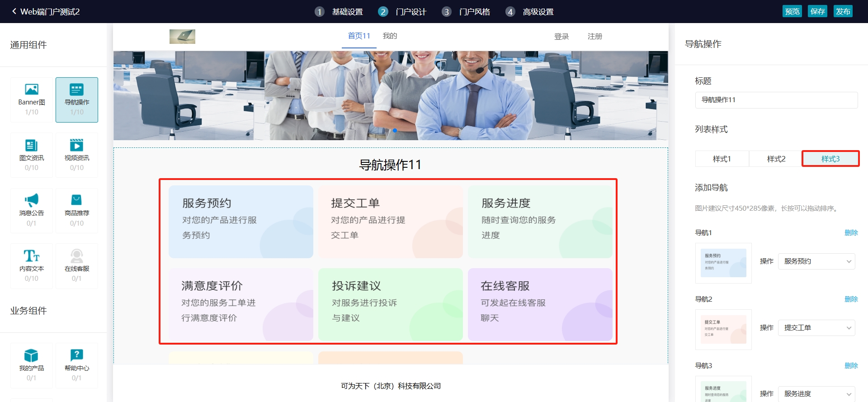This screenshot has width=868, height=402.
Task: Click the banner carousel dot indicator
Action: click(x=395, y=131)
